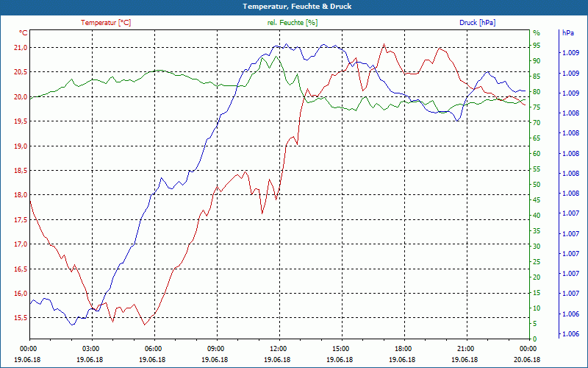The image size is (588, 368).
Task: Click the "21:00" time axis label
Action: click(465, 348)
